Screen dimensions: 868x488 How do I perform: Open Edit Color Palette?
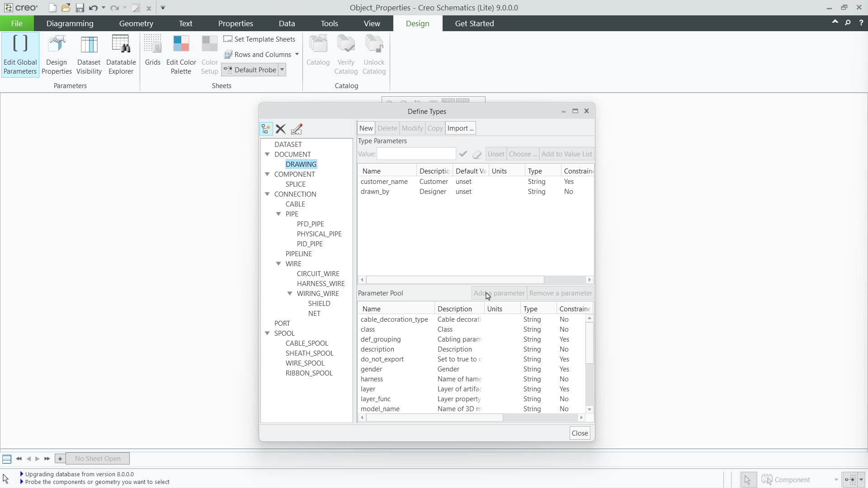pyautogui.click(x=181, y=55)
